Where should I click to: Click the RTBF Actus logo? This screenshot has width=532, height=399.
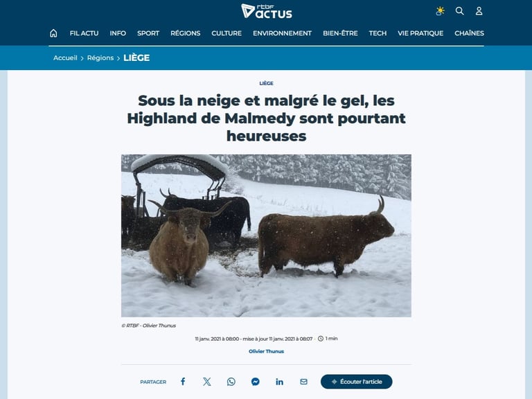[266, 11]
